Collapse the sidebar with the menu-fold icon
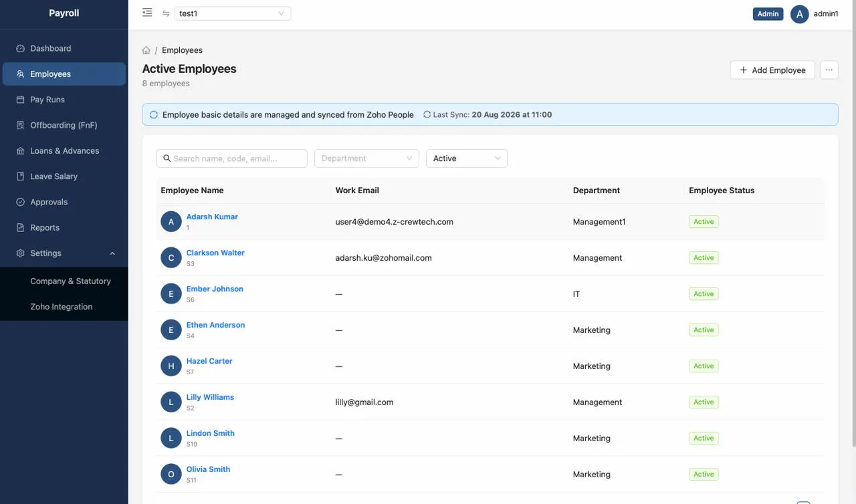 coord(147,13)
